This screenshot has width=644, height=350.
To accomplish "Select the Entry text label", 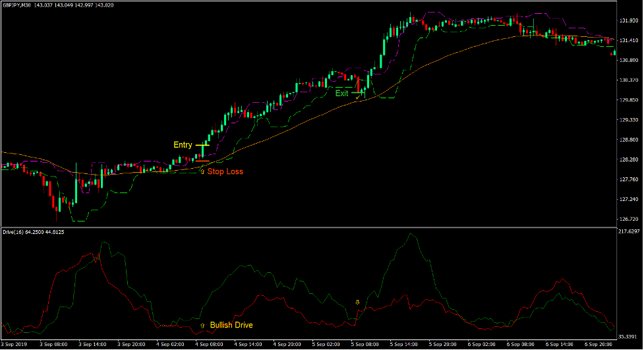I will coord(183,145).
